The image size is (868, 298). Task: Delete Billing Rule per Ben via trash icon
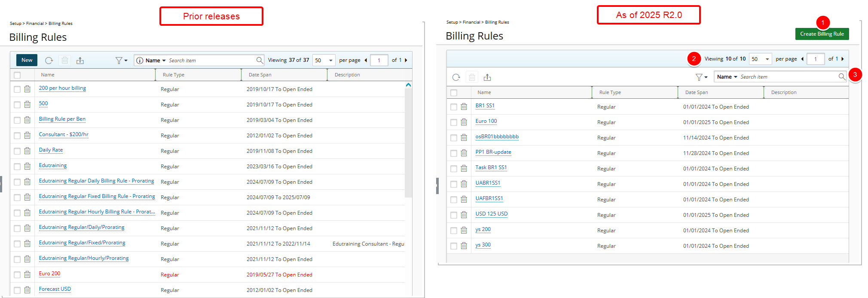coord(27,120)
